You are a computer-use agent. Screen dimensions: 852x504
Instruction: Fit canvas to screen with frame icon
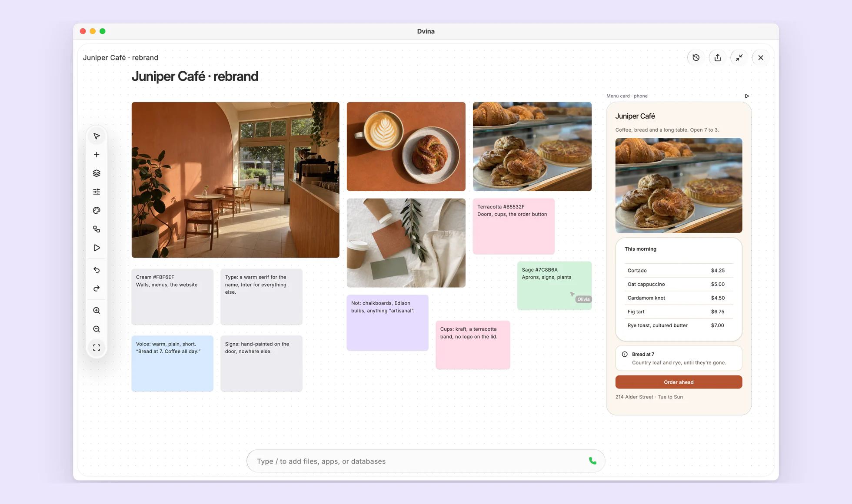click(x=97, y=348)
